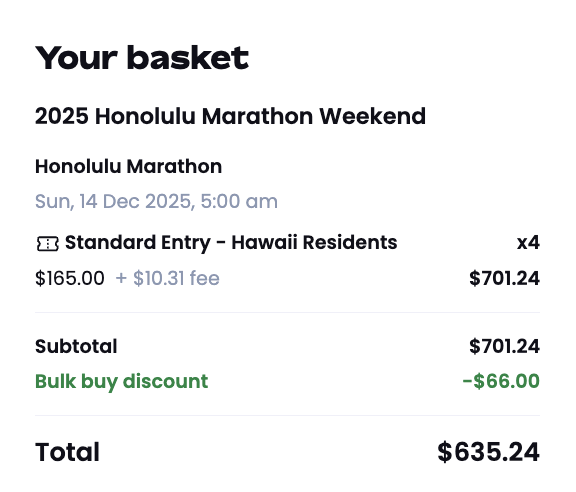Image resolution: width=576 pixels, height=492 pixels.
Task: Click the divider line above Total
Action: 287,416
